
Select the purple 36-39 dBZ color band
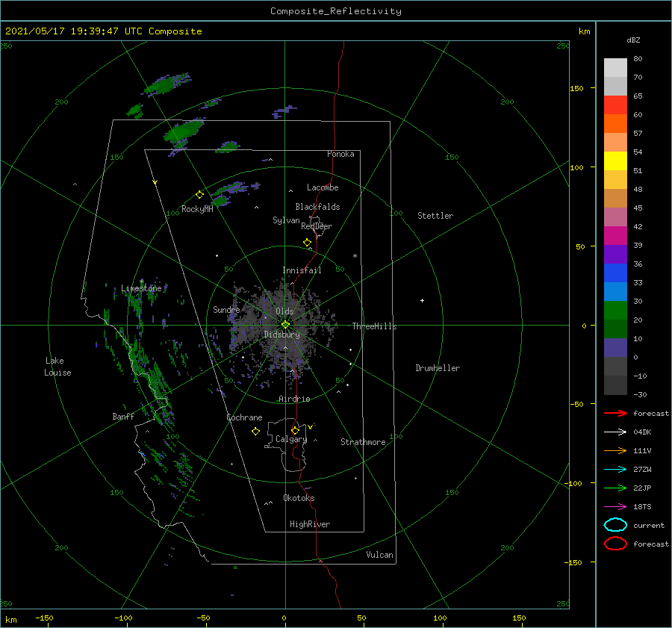615,255
